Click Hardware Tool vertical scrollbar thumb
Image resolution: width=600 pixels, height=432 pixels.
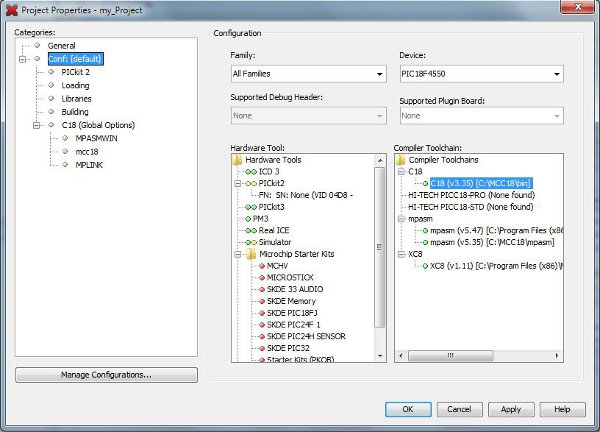pos(380,247)
